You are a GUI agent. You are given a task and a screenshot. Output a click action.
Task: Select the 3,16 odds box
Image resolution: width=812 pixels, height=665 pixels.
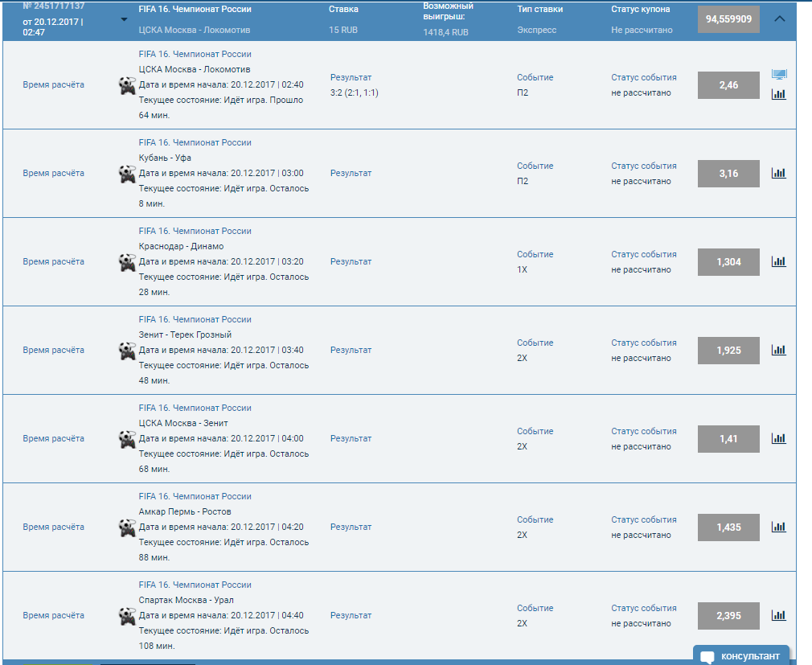[728, 174]
